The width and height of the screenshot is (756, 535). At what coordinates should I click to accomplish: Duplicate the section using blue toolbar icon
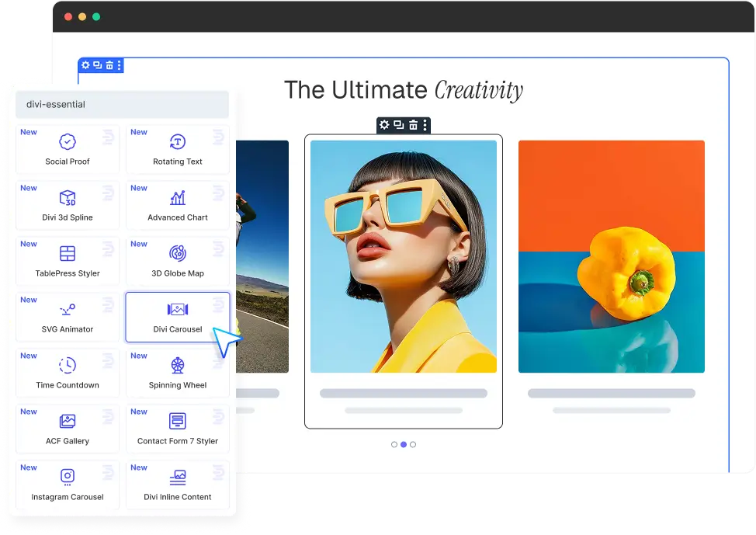click(98, 66)
